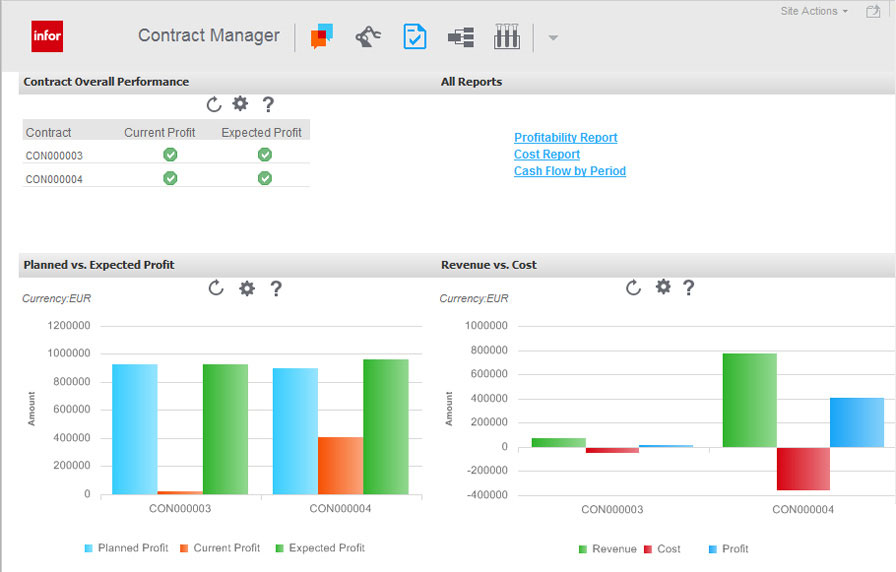The width and height of the screenshot is (896, 572).
Task: Refresh the Revenue vs. Cost chart
Action: point(633,288)
